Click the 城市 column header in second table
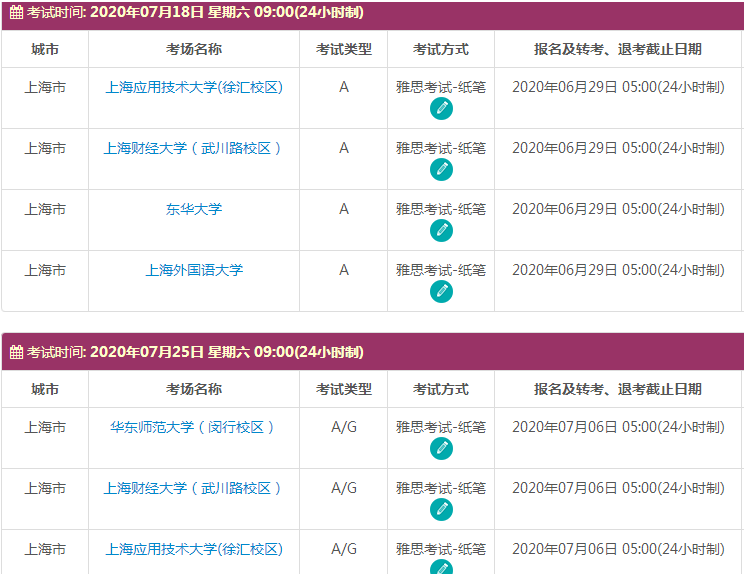Screen dimensions: 744x574 click(x=45, y=389)
